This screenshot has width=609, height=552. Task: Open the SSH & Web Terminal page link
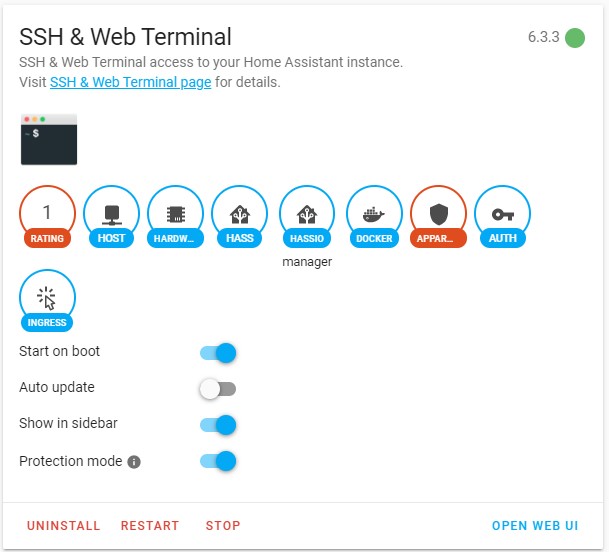click(130, 82)
